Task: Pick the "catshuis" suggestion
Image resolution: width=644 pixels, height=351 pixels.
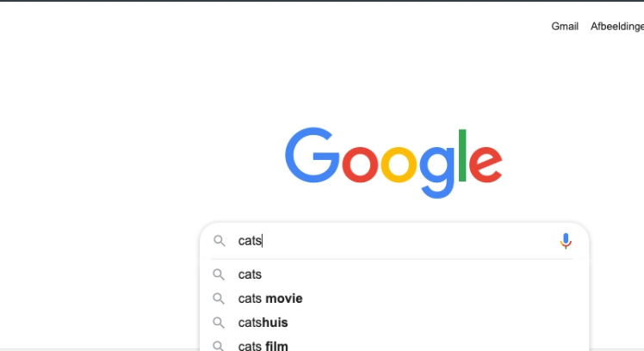Action: 263,323
